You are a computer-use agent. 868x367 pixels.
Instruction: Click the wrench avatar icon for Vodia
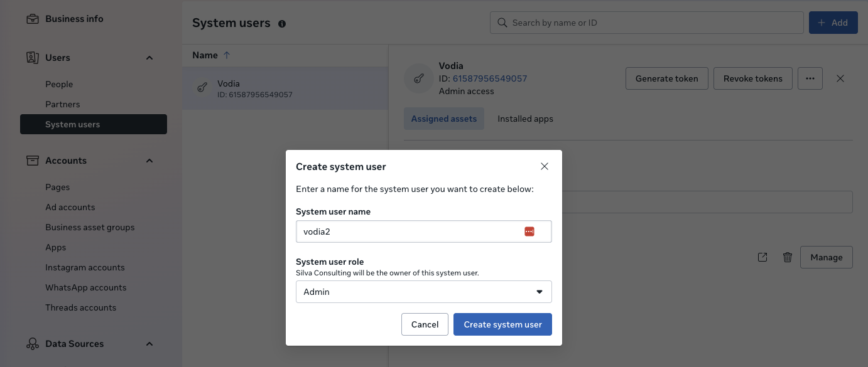click(418, 78)
